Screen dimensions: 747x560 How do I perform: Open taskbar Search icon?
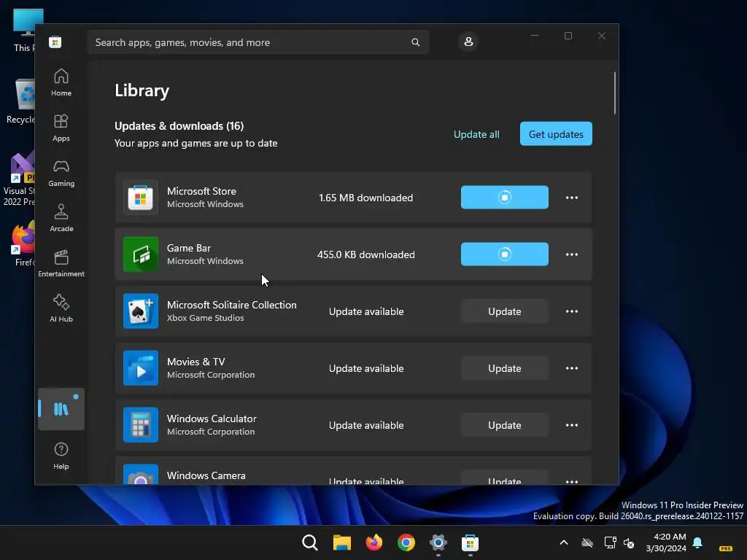[309, 542]
